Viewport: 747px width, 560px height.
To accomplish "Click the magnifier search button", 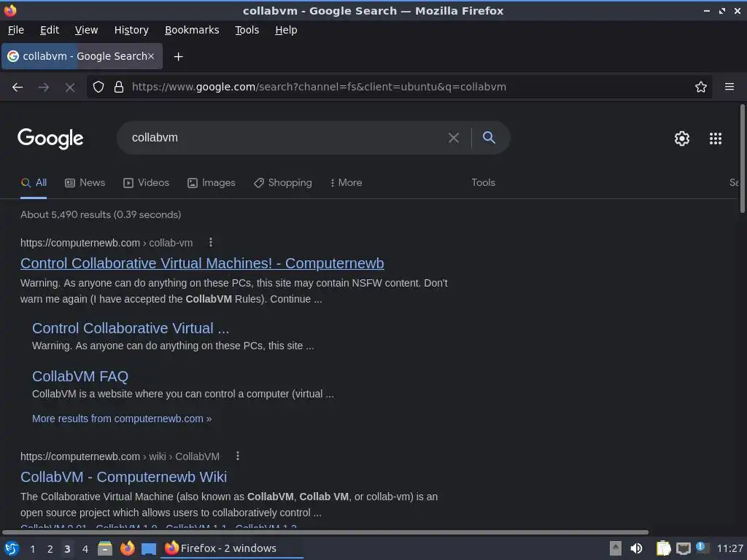I will [x=489, y=138].
